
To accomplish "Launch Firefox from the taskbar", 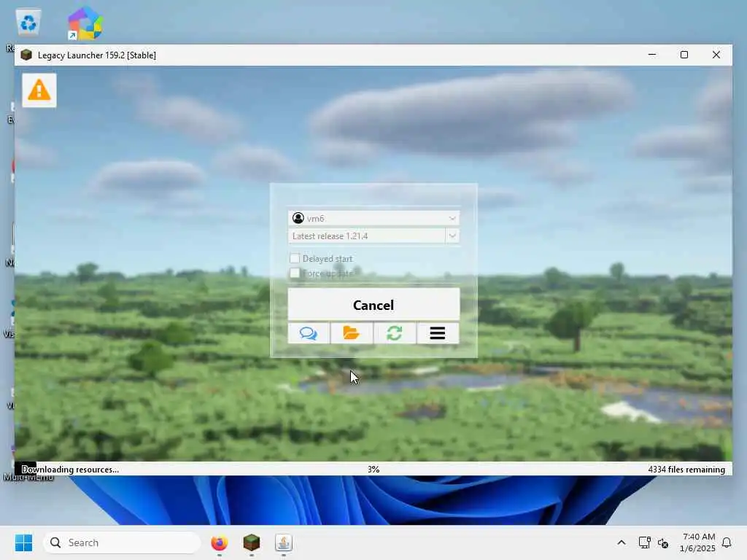I will pos(219,542).
